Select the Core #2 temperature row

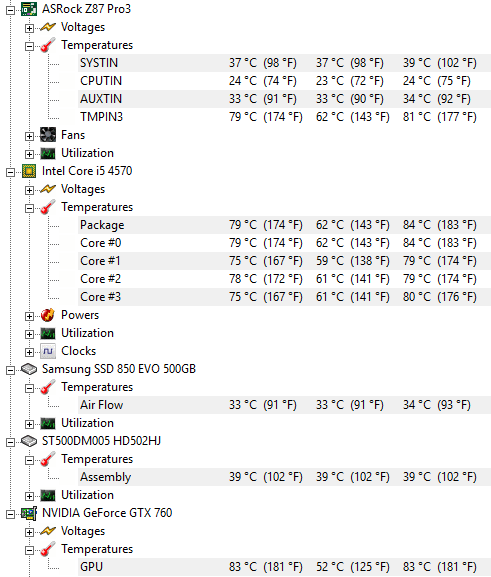tap(285, 279)
